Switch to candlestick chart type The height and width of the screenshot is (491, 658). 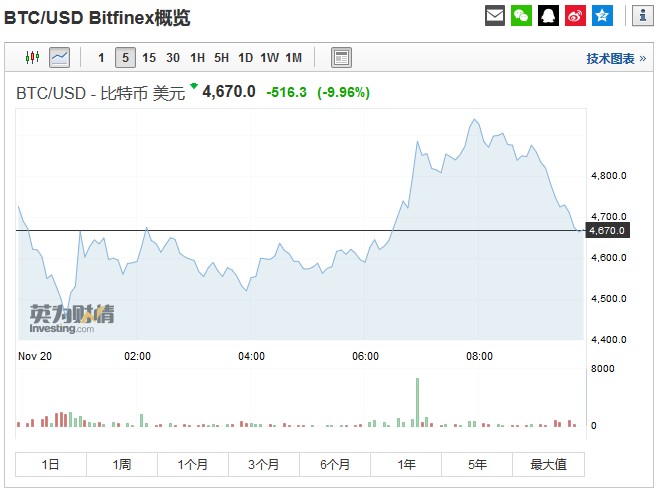(x=32, y=57)
